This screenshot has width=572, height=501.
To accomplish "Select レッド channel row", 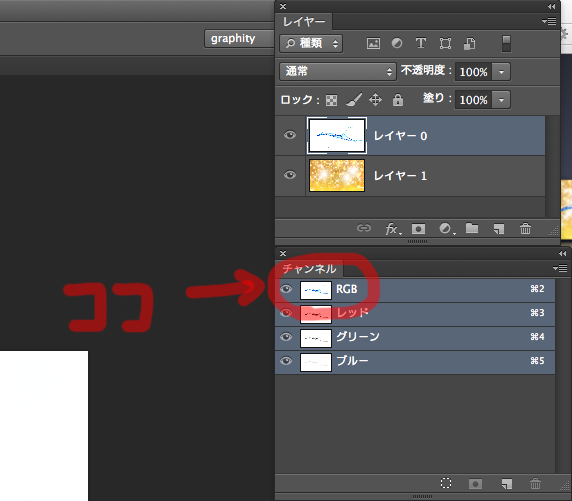I will click(x=415, y=314).
